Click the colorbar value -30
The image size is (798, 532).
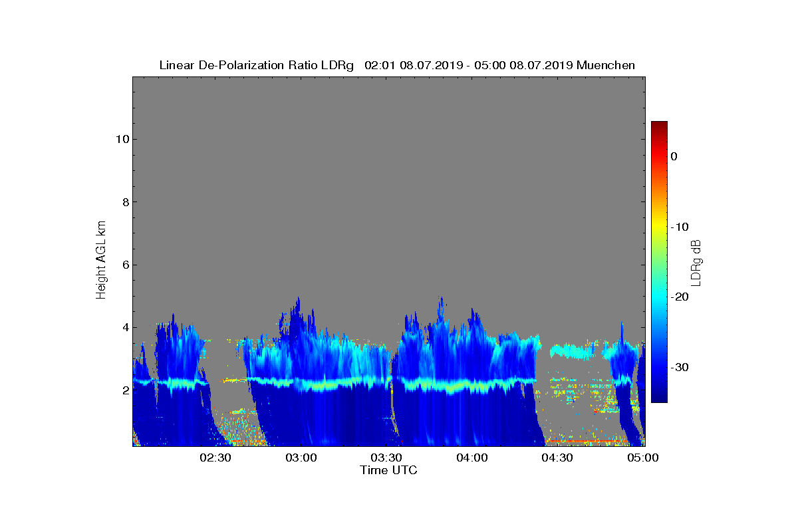click(679, 367)
